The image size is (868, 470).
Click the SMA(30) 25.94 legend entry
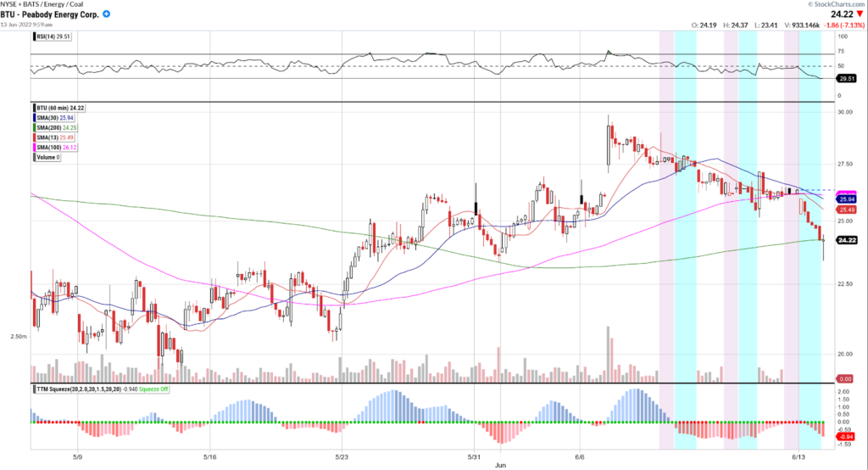53,118
